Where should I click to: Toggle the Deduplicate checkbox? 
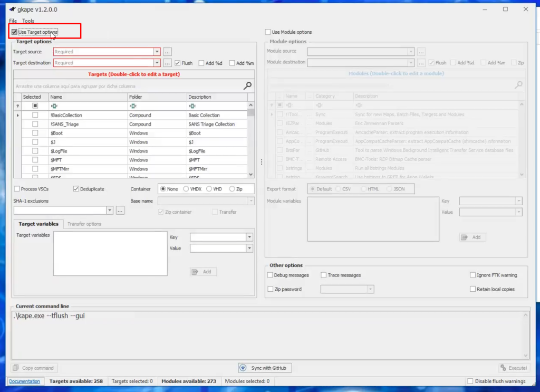(76, 189)
